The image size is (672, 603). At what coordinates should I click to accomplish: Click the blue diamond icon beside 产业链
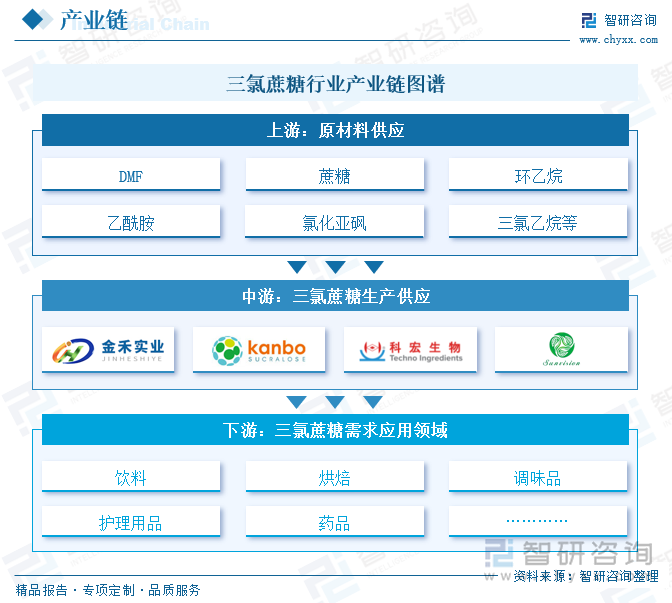click(x=33, y=20)
